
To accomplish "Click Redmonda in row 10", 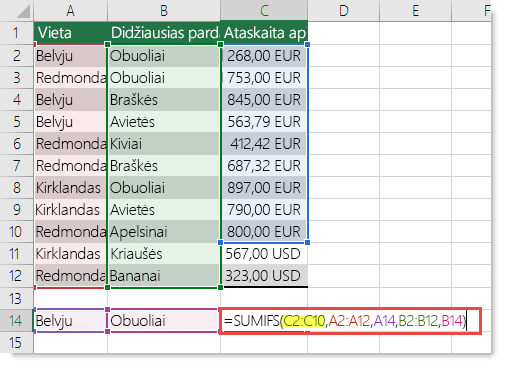I will [70, 232].
